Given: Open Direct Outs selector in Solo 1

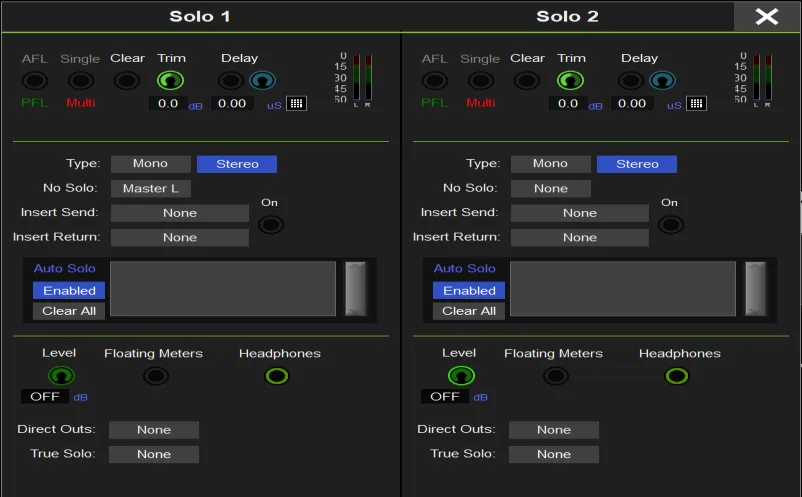Looking at the screenshot, I should click(154, 430).
